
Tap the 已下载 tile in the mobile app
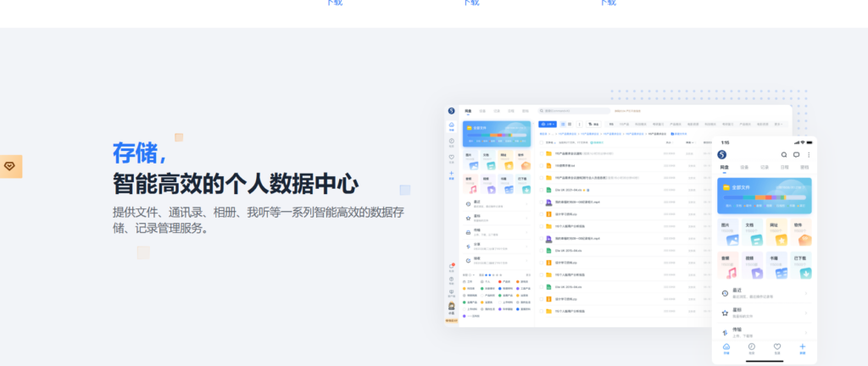[x=800, y=265]
